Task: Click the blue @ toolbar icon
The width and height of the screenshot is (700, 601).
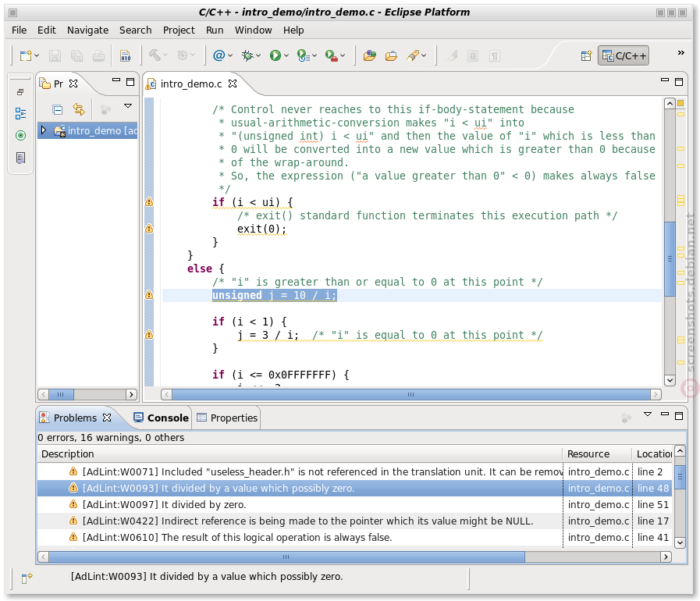Action: tap(219, 55)
